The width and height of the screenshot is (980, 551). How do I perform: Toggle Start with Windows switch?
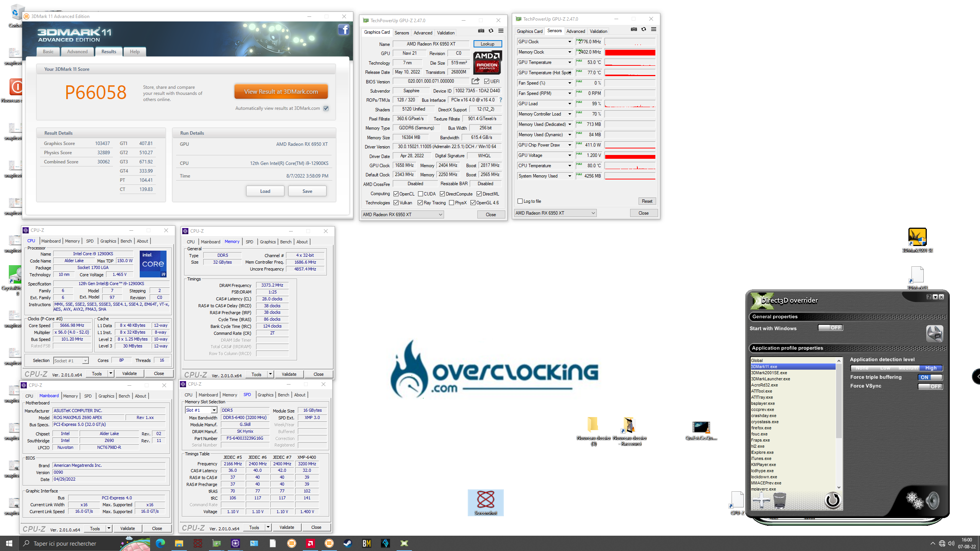[830, 328]
